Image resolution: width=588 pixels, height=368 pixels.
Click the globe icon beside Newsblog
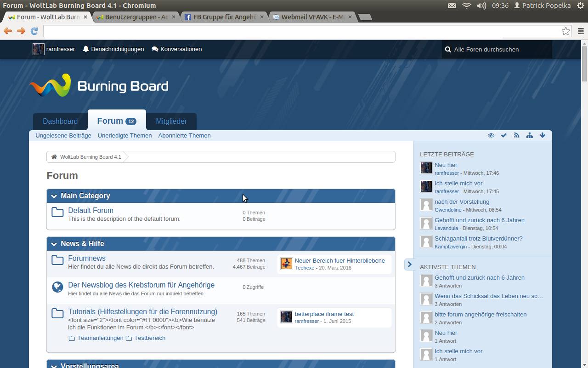click(x=57, y=287)
